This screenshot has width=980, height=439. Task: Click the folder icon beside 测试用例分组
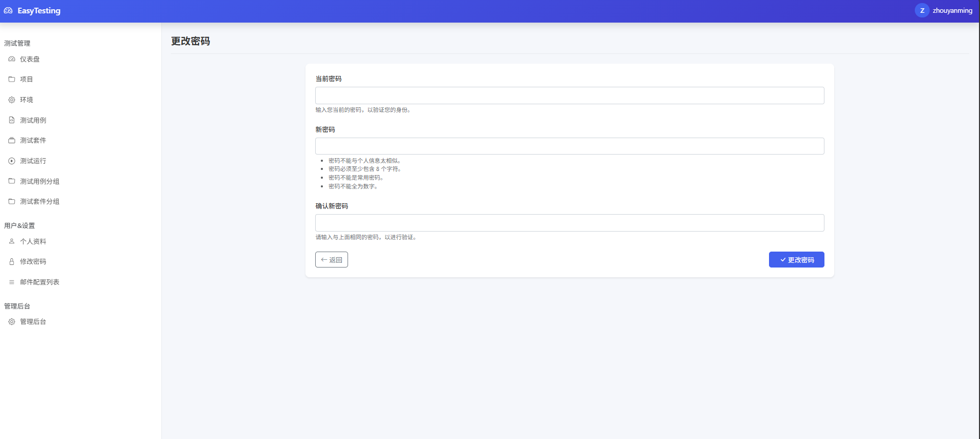pyautogui.click(x=12, y=181)
